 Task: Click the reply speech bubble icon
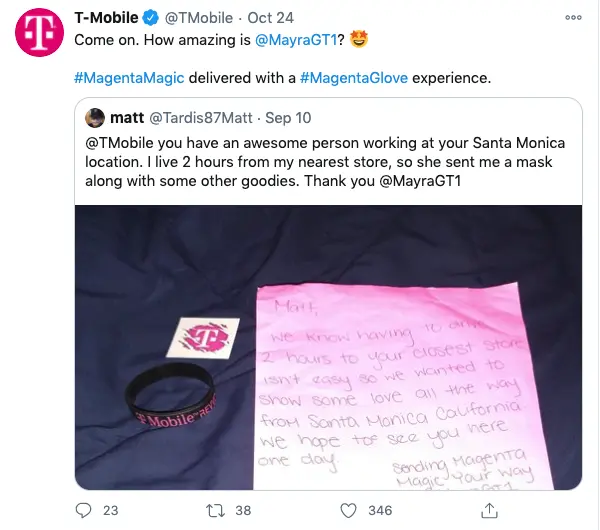83,510
